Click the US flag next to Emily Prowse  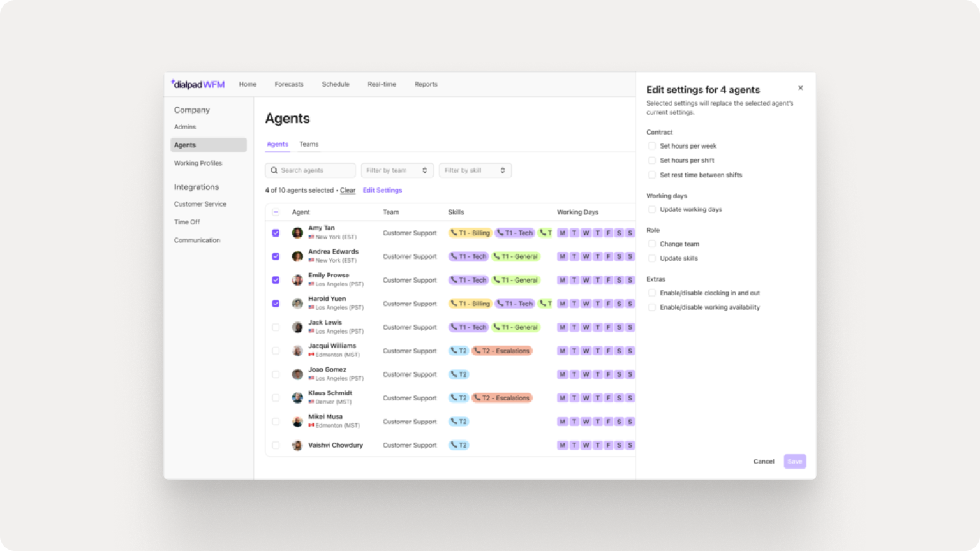tap(310, 284)
